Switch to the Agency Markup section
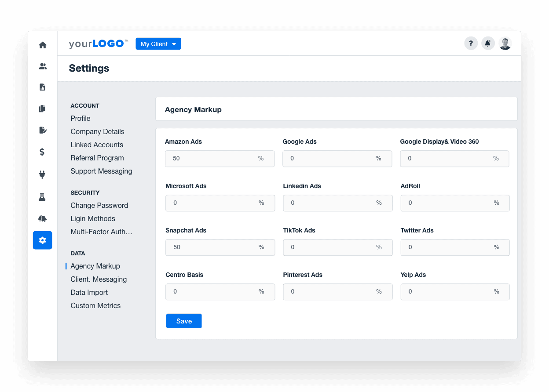 pyautogui.click(x=95, y=266)
